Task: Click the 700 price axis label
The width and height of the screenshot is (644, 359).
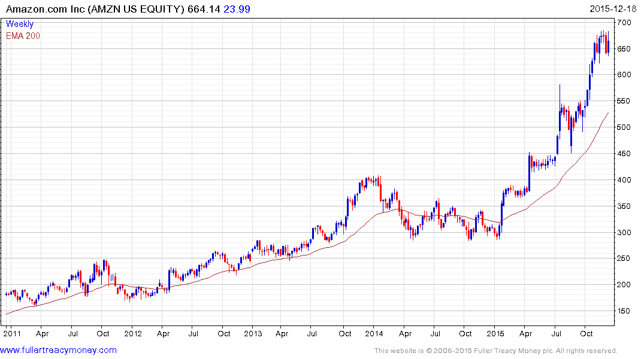Action: pyautogui.click(x=624, y=23)
